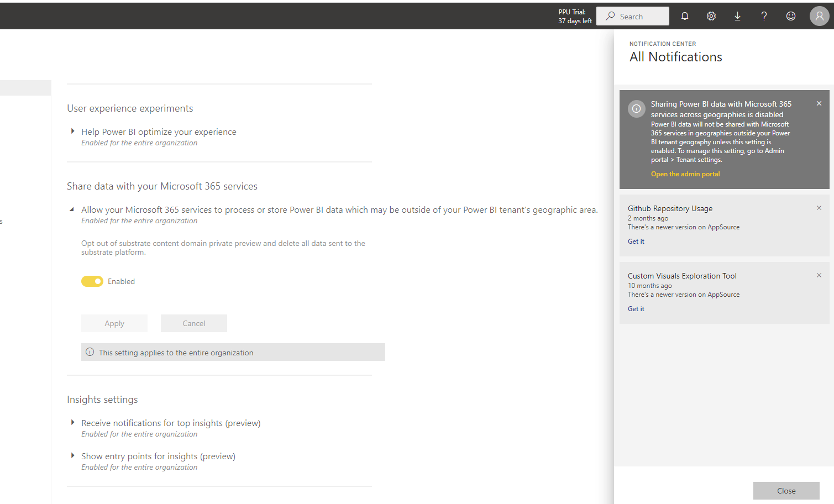Click Get it for Custom Visuals Exploration Tool

pos(636,309)
